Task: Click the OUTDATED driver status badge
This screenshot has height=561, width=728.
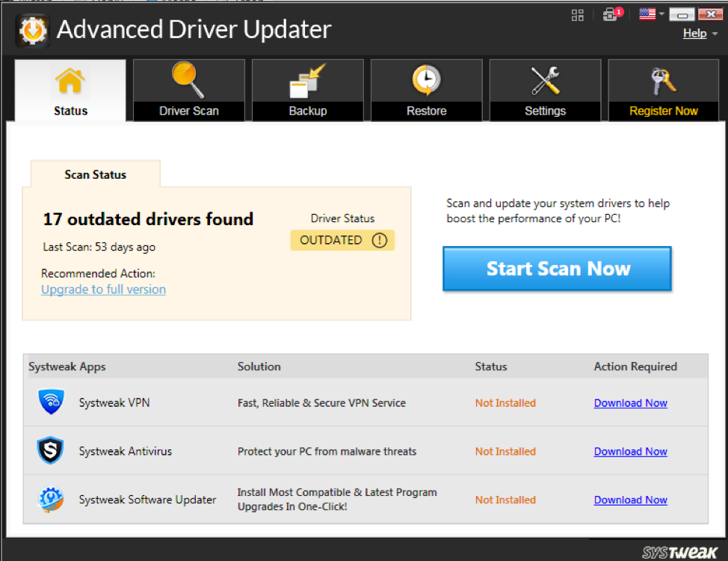Action: click(342, 240)
